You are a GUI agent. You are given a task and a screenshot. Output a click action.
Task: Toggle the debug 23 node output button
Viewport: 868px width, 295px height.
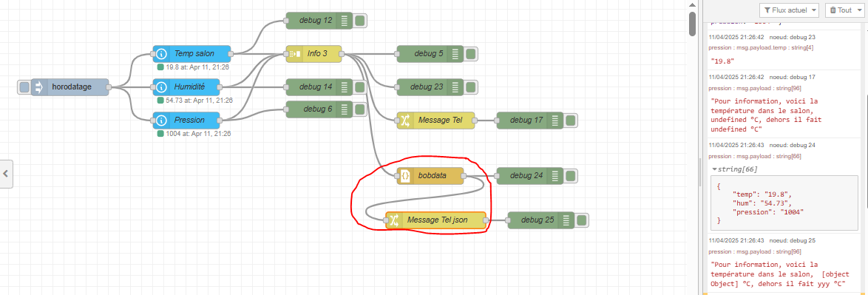coord(470,87)
